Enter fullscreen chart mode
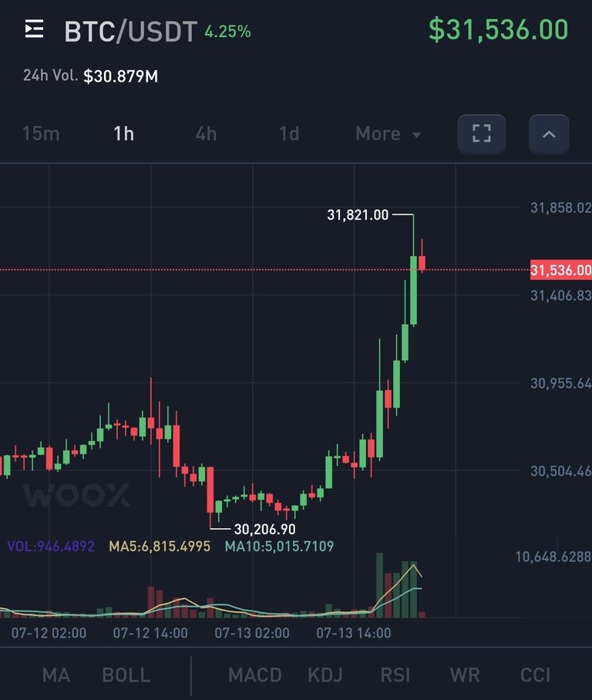The width and height of the screenshot is (592, 700). pos(482,134)
